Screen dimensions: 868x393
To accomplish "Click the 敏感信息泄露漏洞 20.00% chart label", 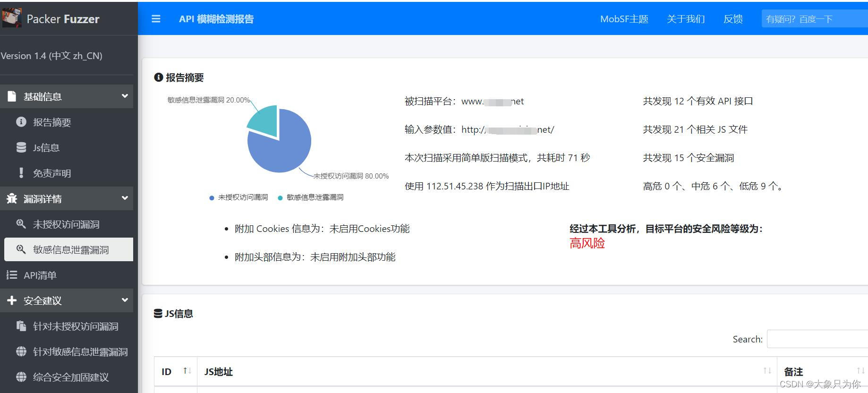I will click(209, 100).
